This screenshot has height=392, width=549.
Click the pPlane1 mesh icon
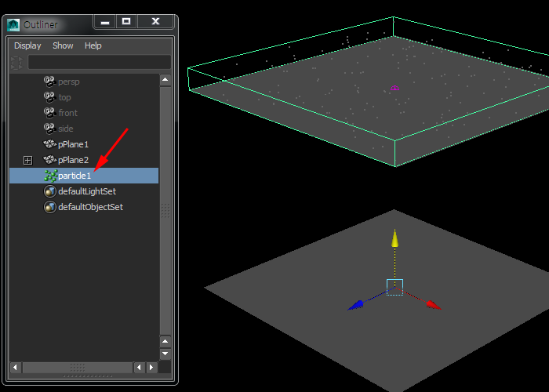[x=49, y=143]
